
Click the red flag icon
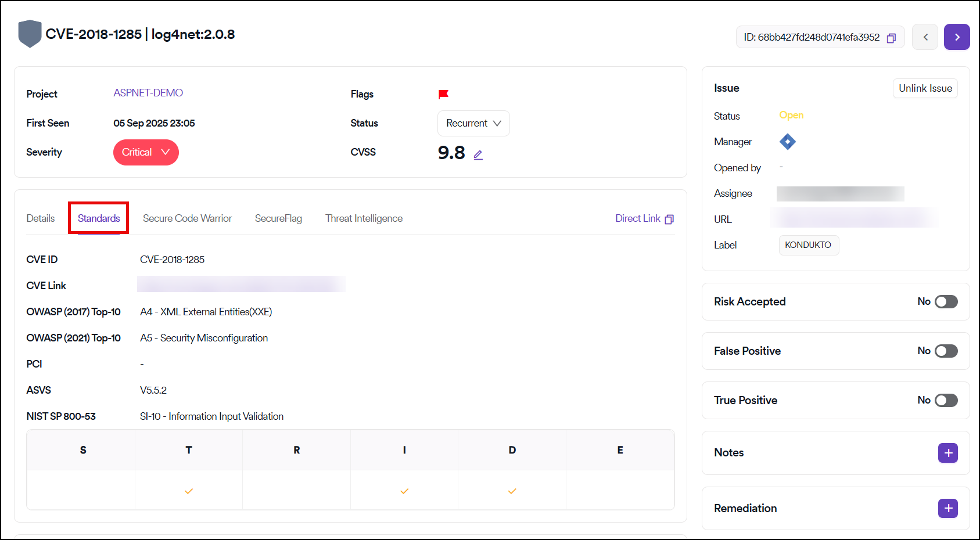443,94
